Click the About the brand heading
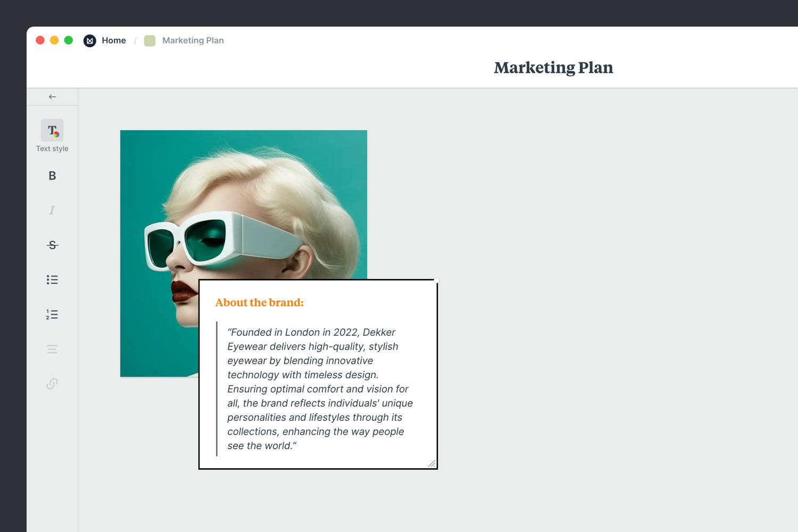Screen dimensions: 798x532 click(x=259, y=302)
